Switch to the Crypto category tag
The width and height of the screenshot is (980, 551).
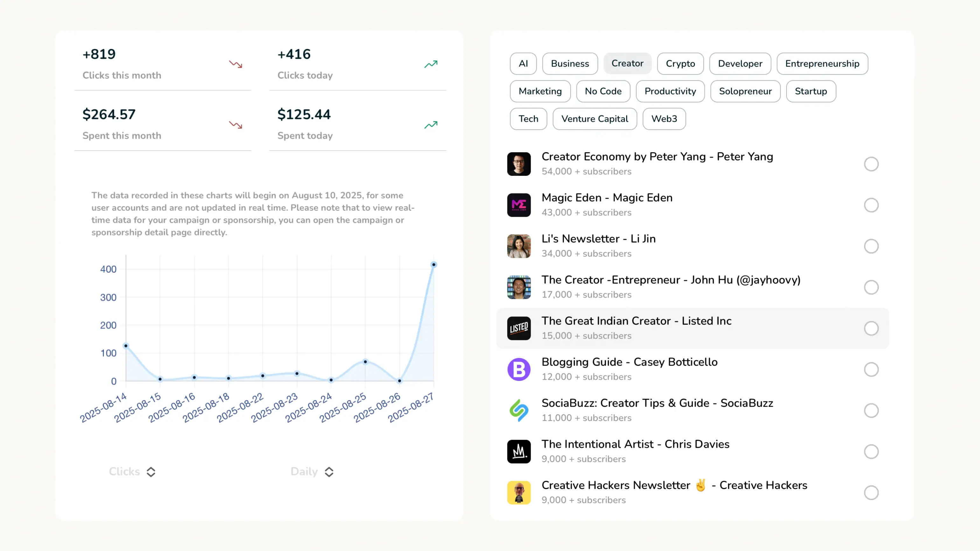(680, 64)
